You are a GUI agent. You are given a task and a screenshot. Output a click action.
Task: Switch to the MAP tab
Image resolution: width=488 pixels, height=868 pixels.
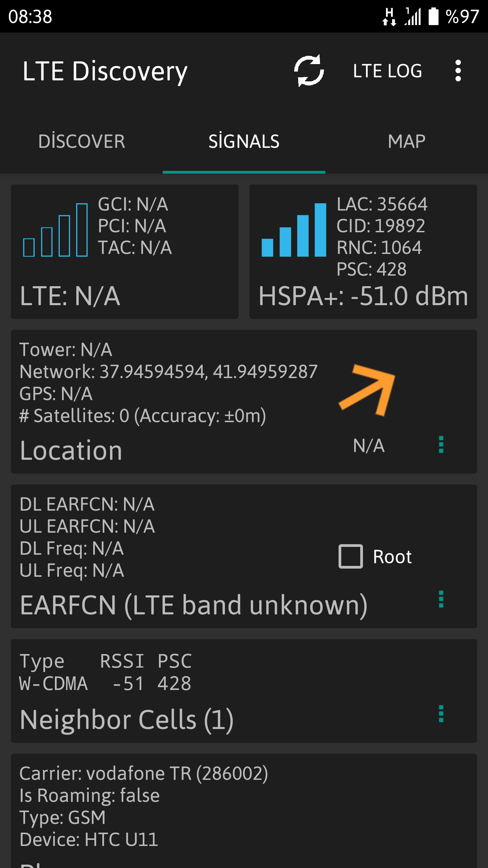(407, 141)
